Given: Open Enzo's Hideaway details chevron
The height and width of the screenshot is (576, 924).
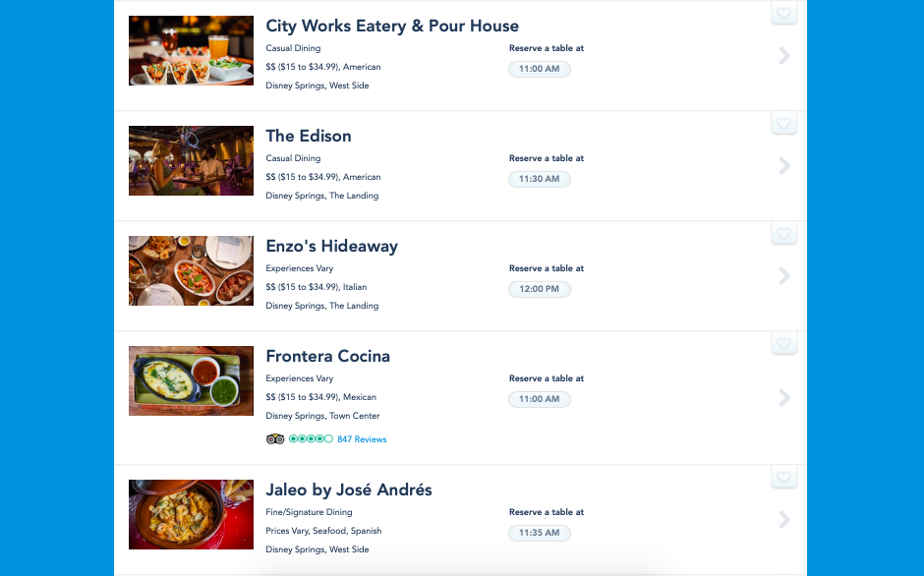Looking at the screenshot, I should [x=784, y=276].
